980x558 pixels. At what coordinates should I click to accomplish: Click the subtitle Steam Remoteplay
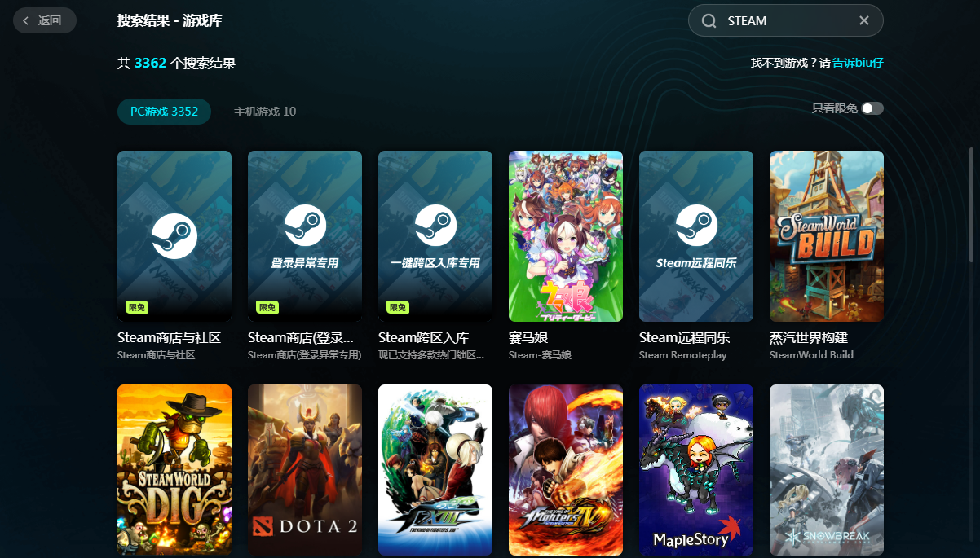[x=682, y=355]
